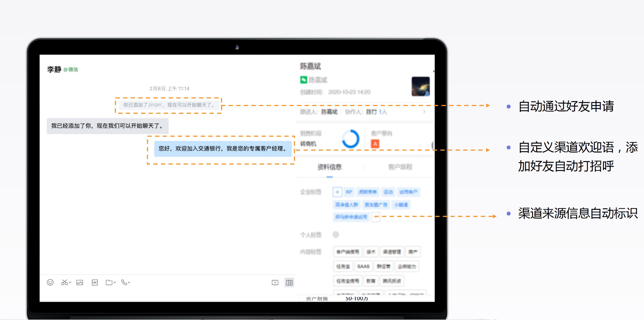Select the SAAS content tag

click(x=363, y=266)
